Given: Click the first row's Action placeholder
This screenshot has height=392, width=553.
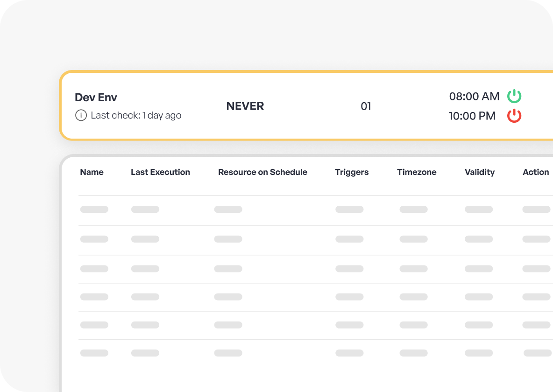Looking at the screenshot, I should click(x=537, y=210).
